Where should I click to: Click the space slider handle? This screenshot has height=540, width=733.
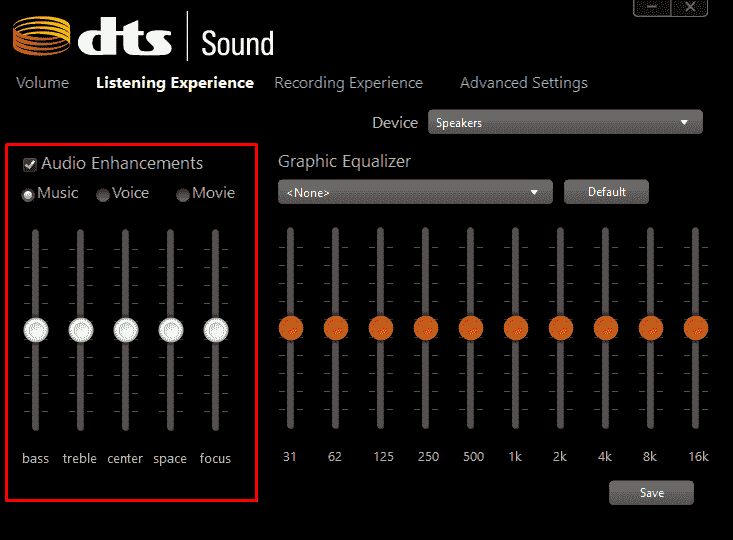click(170, 329)
